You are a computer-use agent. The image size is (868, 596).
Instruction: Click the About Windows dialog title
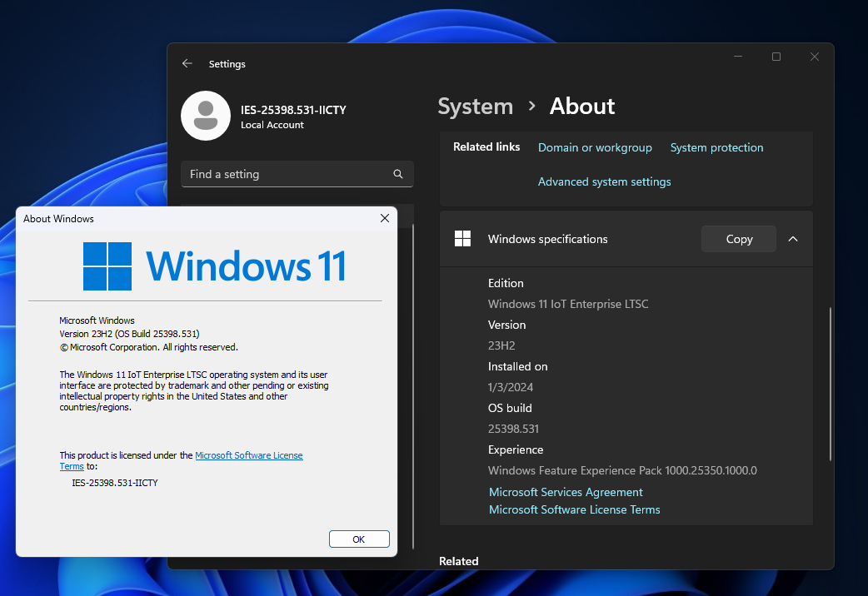click(x=58, y=219)
